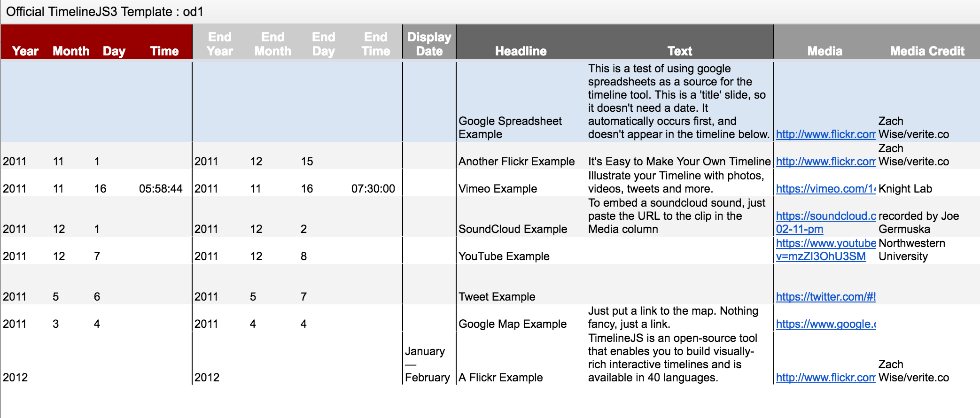This screenshot has height=418, width=980.
Task: Select the 'Vimeo Example' headline cell
Action: [498, 189]
